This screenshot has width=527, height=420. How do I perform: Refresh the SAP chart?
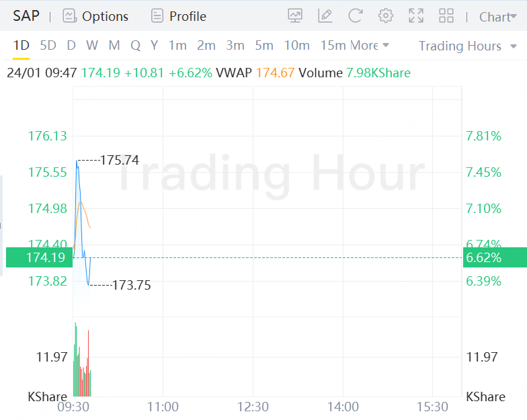tap(356, 16)
